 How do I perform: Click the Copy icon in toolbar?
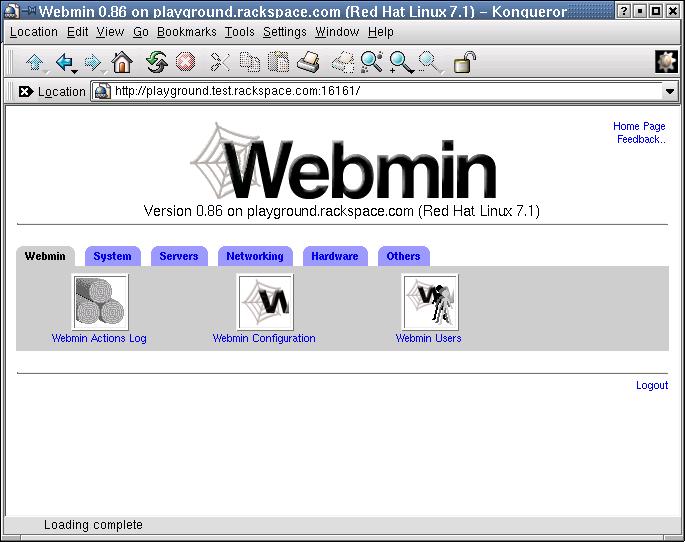250,62
